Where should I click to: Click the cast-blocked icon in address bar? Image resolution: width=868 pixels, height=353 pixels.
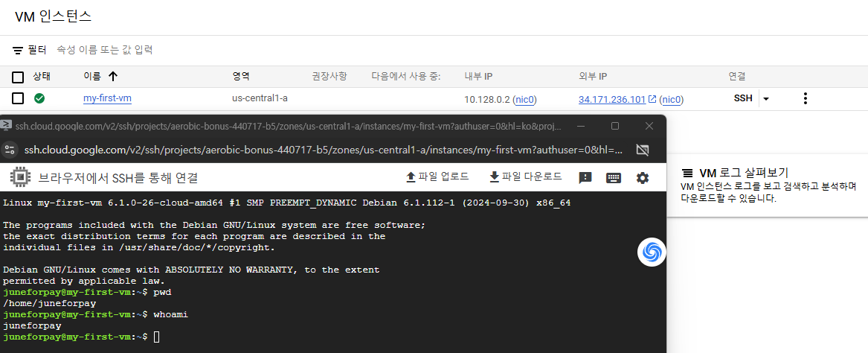pyautogui.click(x=642, y=150)
